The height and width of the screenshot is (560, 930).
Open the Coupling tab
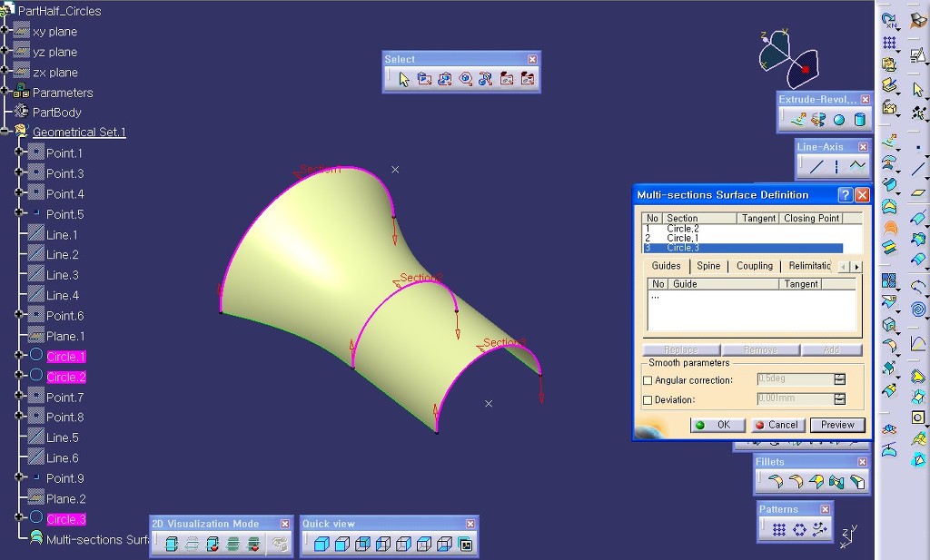(754, 266)
